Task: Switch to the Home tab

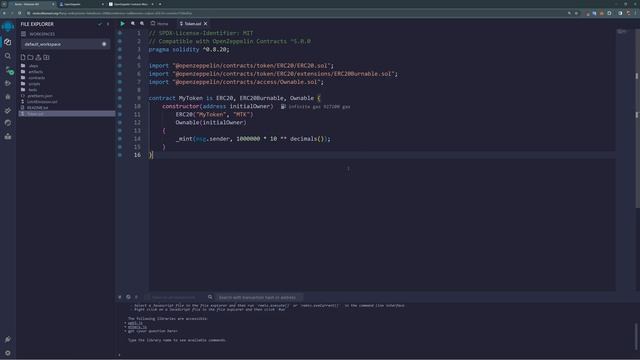Action: [x=160, y=24]
